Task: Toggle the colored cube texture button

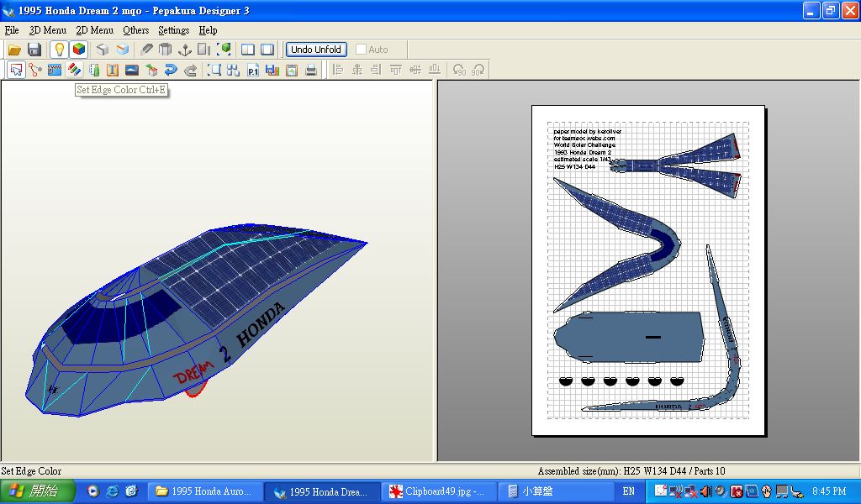Action: [78, 50]
